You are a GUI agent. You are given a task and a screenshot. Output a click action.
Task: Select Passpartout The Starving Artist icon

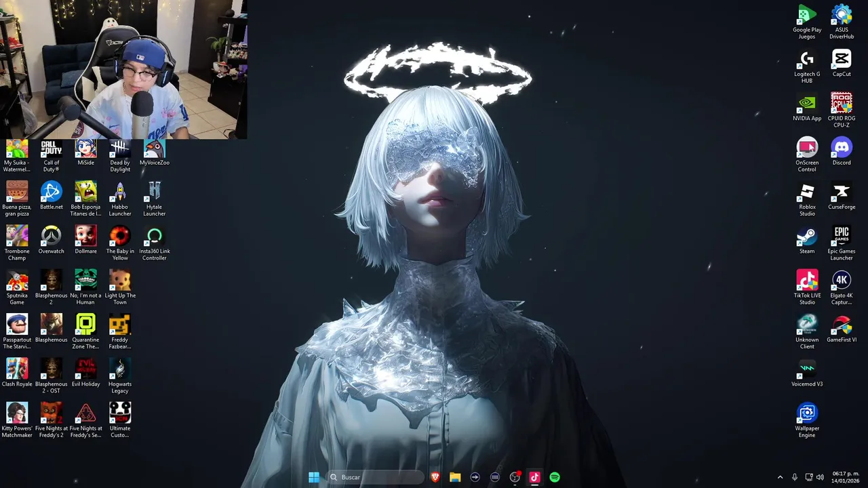pyautogui.click(x=17, y=332)
